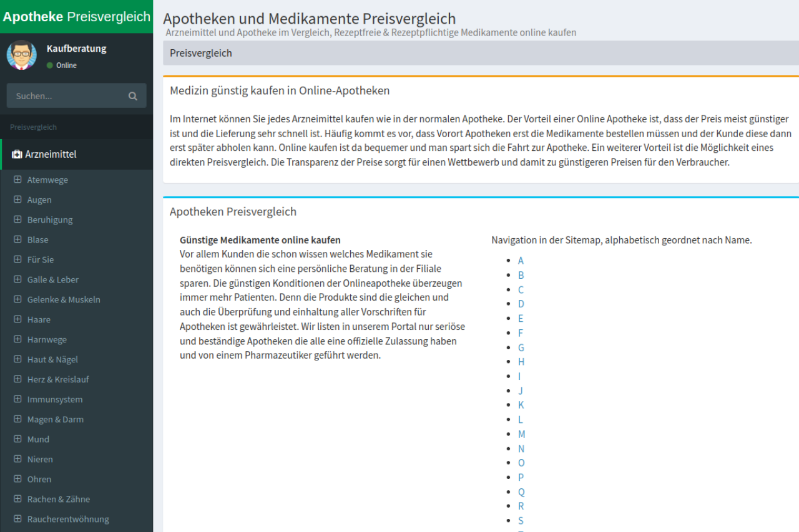Open sitemap letter A link
799x532 pixels.
(x=521, y=261)
